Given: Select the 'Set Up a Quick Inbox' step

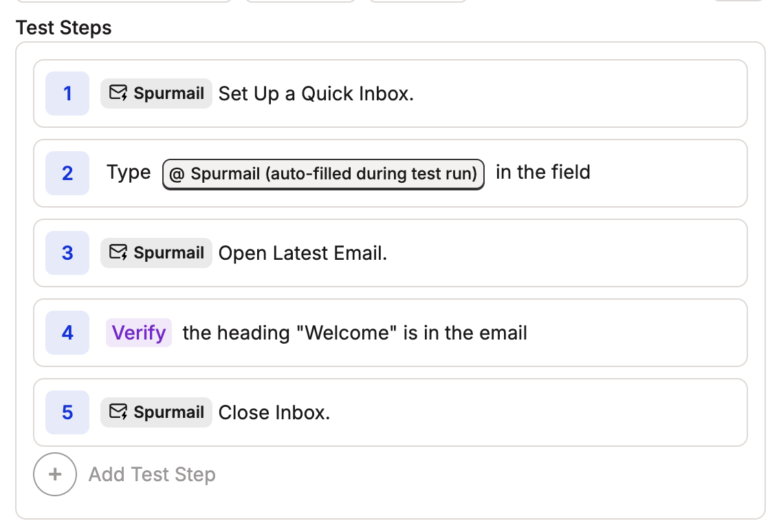Looking at the screenshot, I should pos(316,93).
